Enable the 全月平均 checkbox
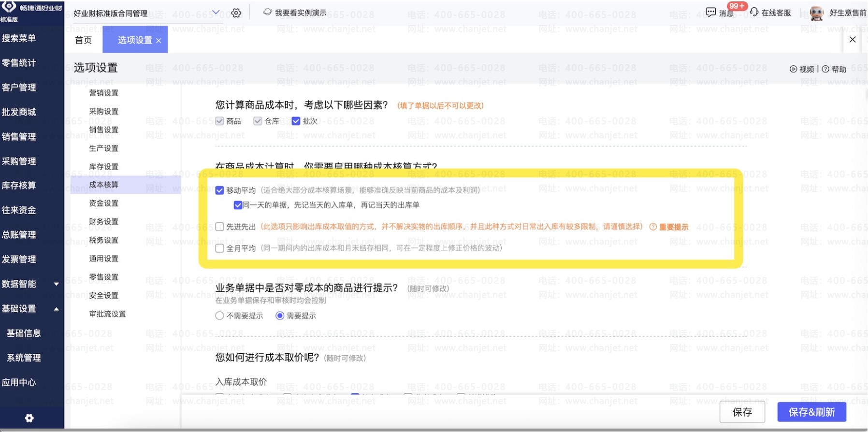 tap(219, 248)
